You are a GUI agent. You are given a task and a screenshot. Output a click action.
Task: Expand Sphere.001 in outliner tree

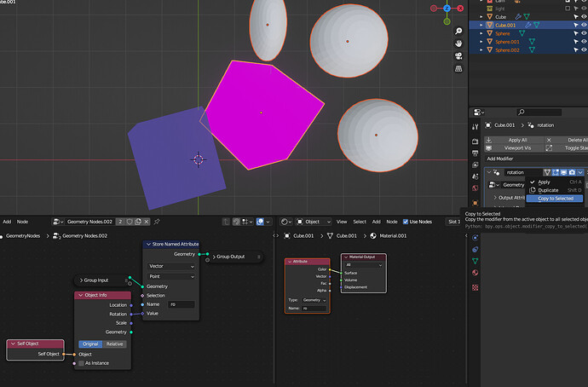[481, 42]
